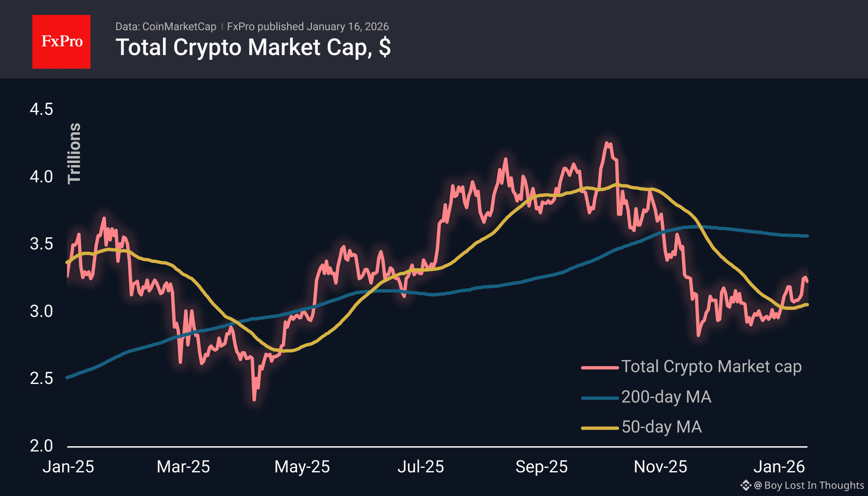Click the "Trillions" vertical axis label
Screen dimensions: 868x496
[x=74, y=153]
